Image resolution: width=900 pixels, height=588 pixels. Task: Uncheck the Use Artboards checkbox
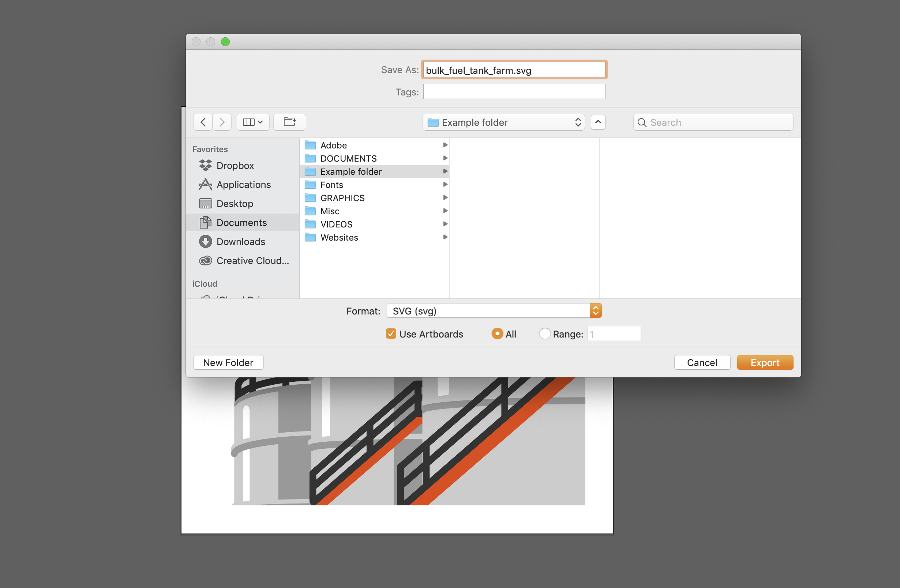[391, 334]
